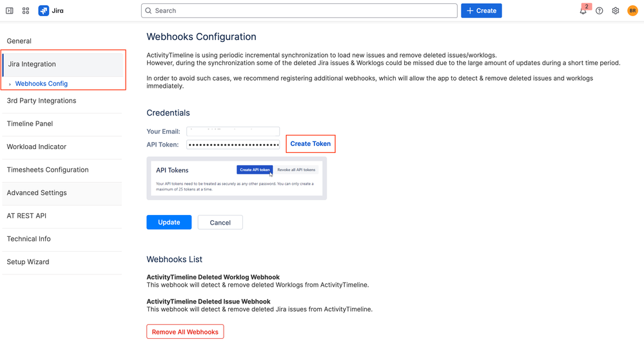Click the Jira logo
This screenshot has width=644, height=346.
pos(51,11)
